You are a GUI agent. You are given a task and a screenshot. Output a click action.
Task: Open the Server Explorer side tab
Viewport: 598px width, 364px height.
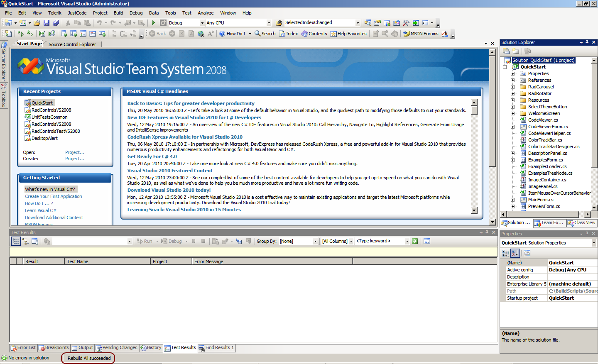point(3,61)
